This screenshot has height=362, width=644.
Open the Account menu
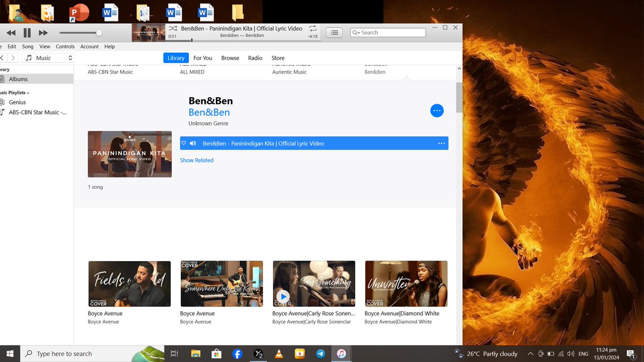pos(90,47)
